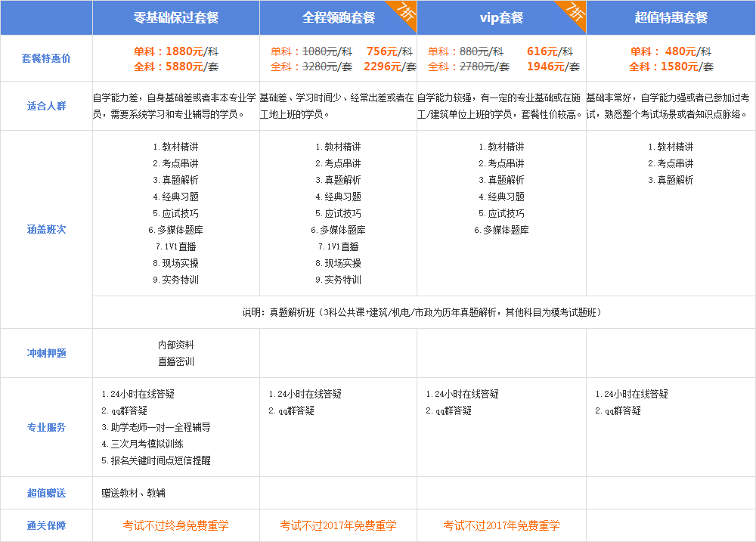Viewport: 756px width, 542px height.
Task: Select the 专业服务 row heading
Action: [x=46, y=427]
